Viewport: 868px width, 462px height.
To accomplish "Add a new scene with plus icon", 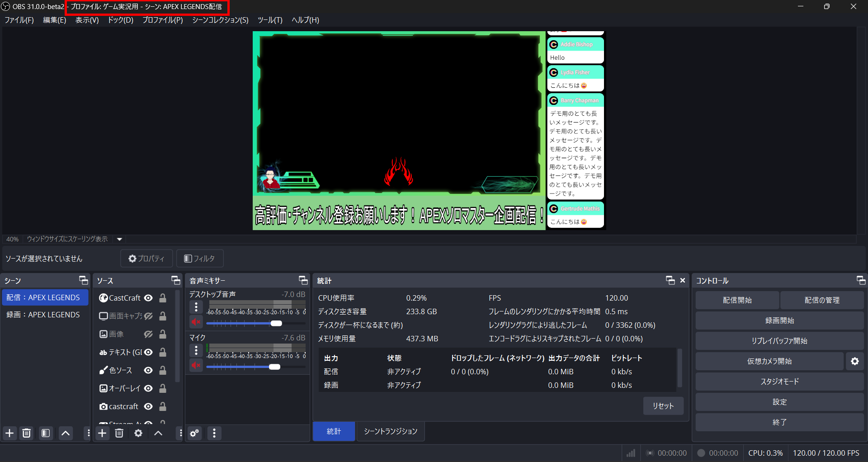I will [x=9, y=433].
